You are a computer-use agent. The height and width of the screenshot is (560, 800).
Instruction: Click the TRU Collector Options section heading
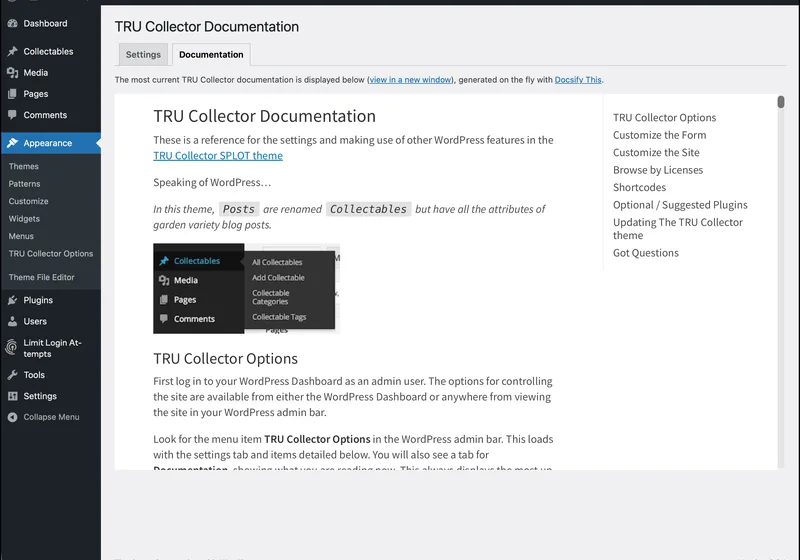226,359
